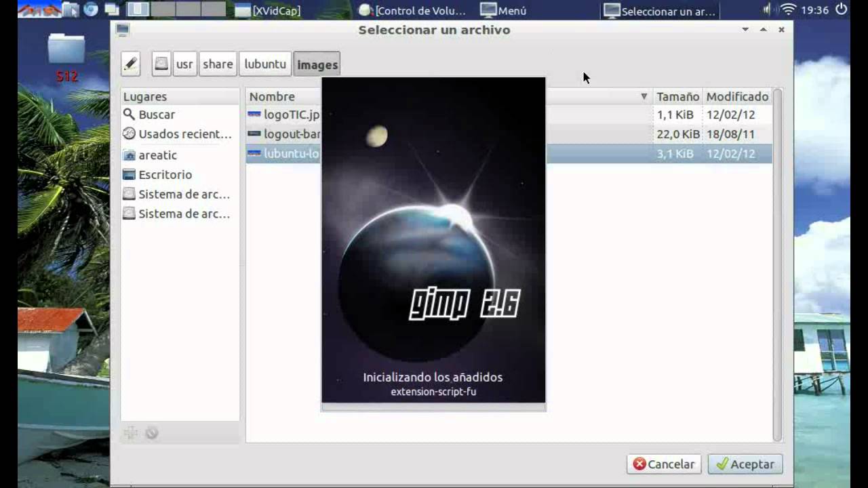Click the file list vertical scrollbar
This screenshot has width=868, height=488.
tap(778, 264)
